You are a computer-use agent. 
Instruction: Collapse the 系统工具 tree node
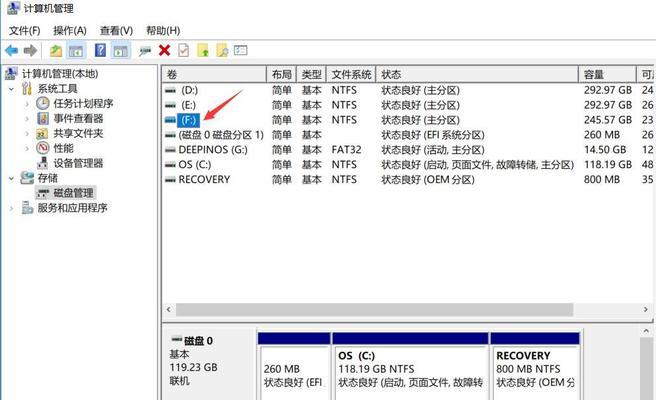coord(11,89)
